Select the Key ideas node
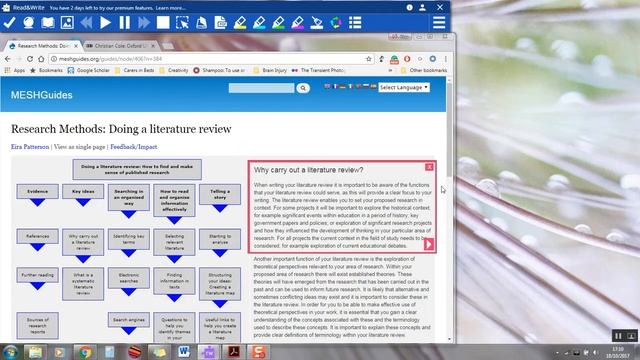Screen dimensions: 640x360 (83, 191)
